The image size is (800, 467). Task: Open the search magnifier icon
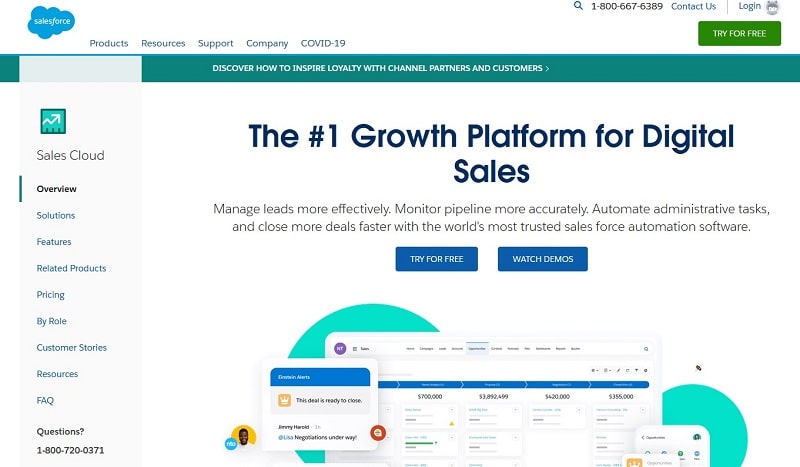[x=578, y=6]
